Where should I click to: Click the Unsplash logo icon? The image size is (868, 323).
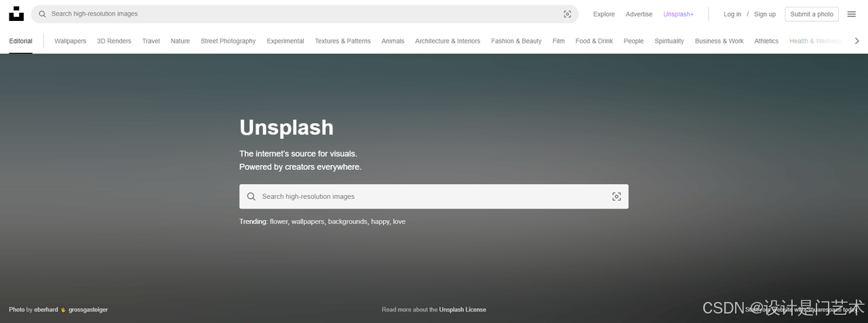16,14
